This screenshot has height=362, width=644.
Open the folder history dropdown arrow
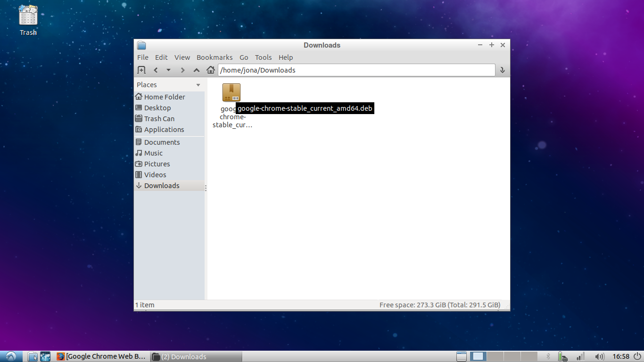[x=168, y=70]
